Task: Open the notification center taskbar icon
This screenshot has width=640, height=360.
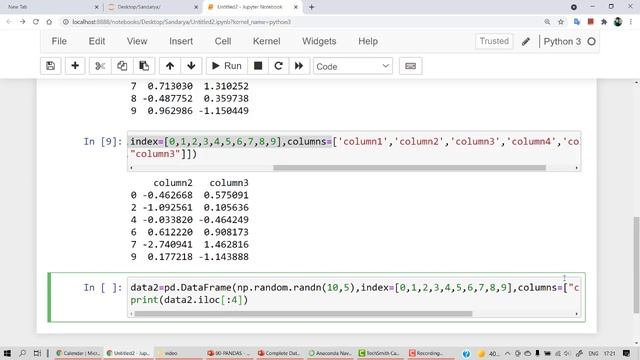Action: [627, 353]
